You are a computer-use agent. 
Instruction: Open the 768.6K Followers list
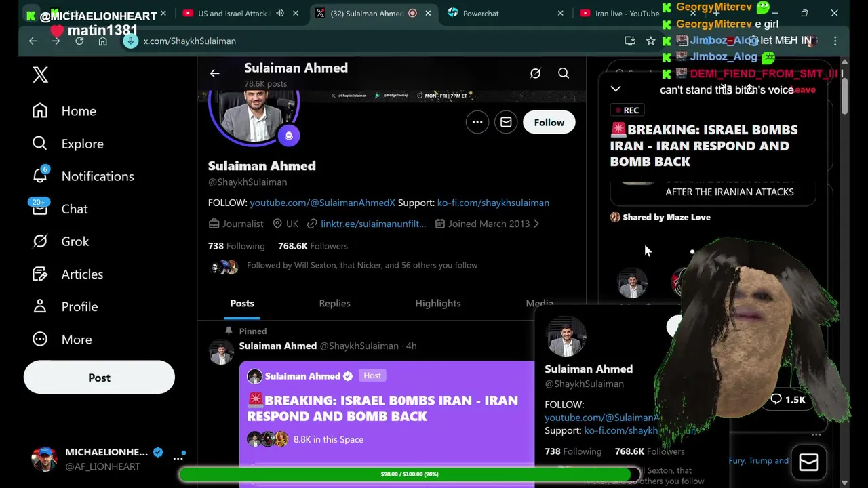[313, 246]
